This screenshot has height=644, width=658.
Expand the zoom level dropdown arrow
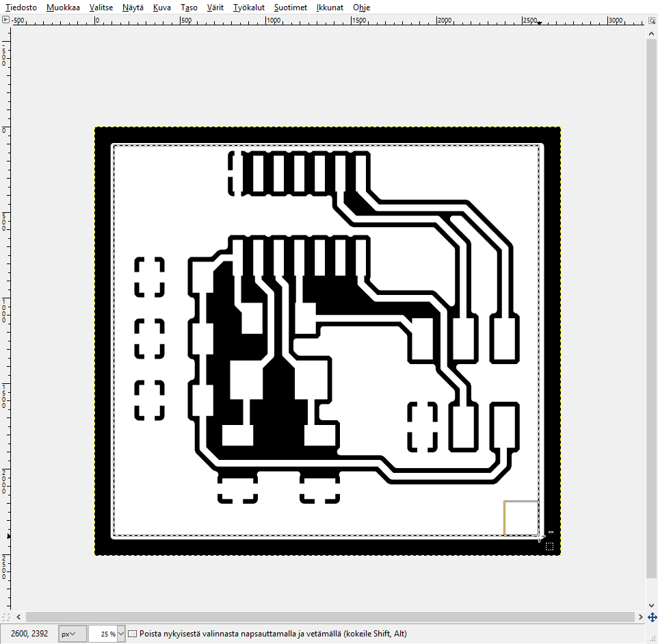click(x=121, y=634)
